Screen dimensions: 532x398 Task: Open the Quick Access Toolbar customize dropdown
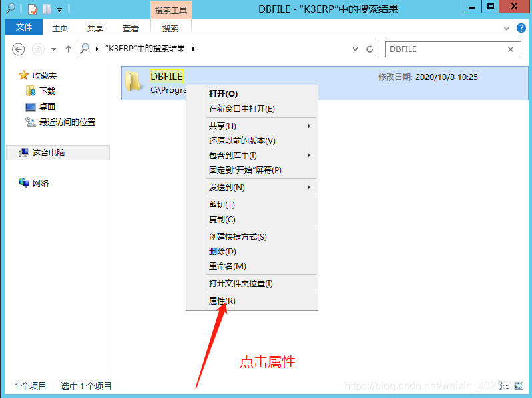coord(59,10)
